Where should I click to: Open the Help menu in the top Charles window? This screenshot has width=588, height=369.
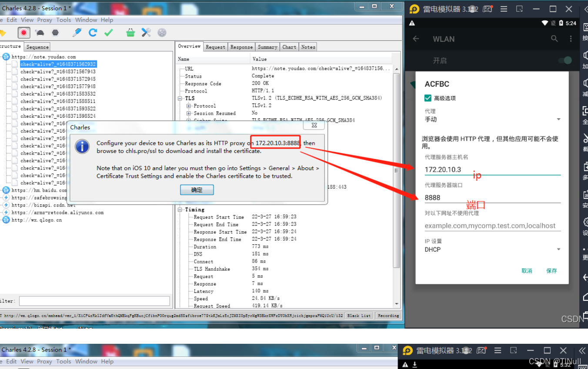[x=107, y=20]
